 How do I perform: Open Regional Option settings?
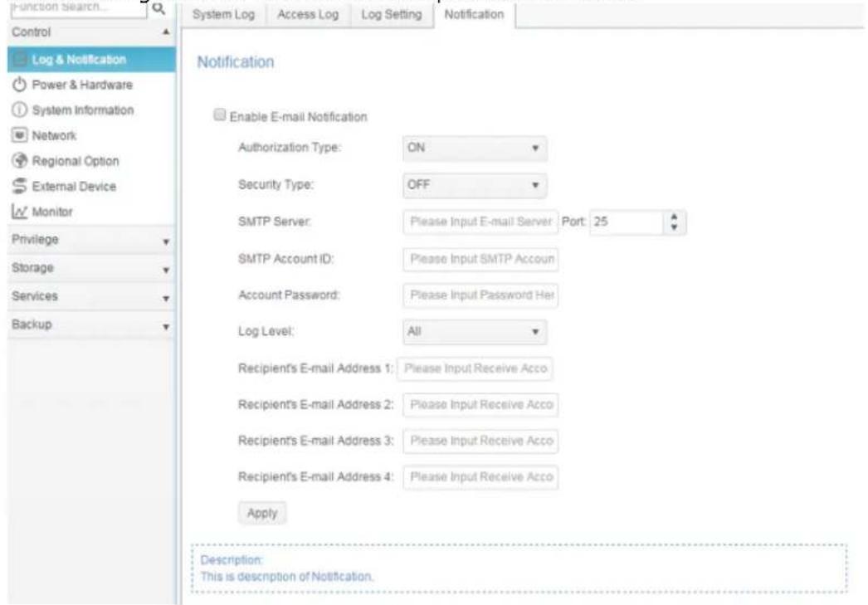tap(91, 160)
